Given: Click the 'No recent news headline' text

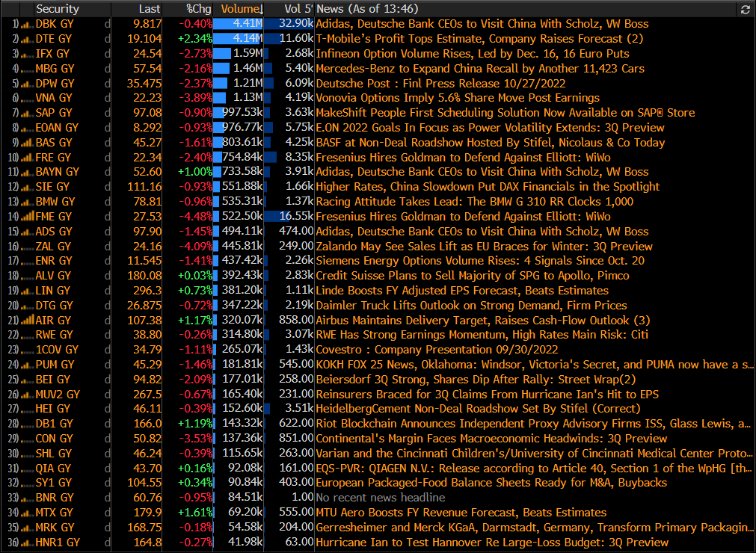Looking at the screenshot, I should (381, 498).
